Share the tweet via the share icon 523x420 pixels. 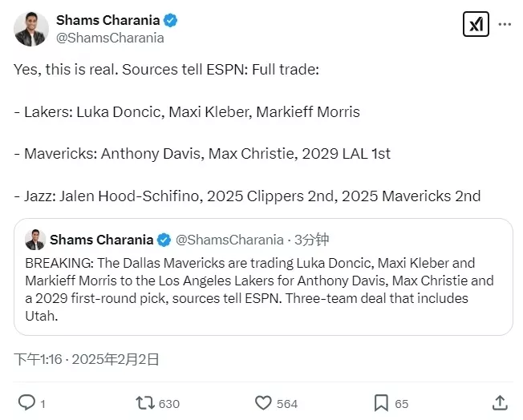[x=499, y=402]
